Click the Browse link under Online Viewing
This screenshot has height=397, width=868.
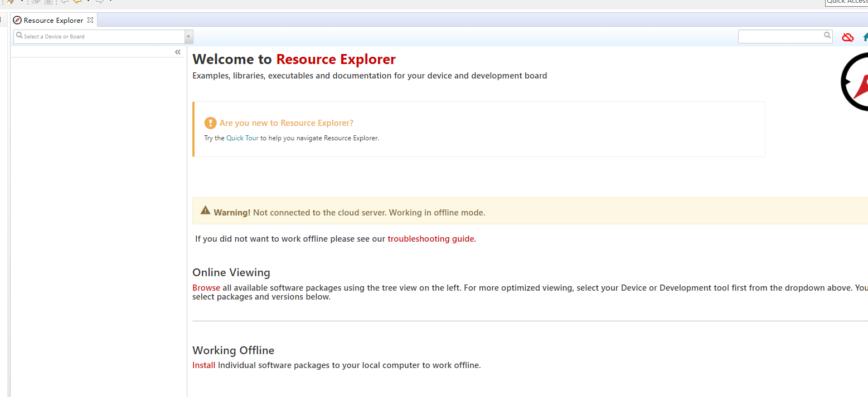[x=206, y=288]
